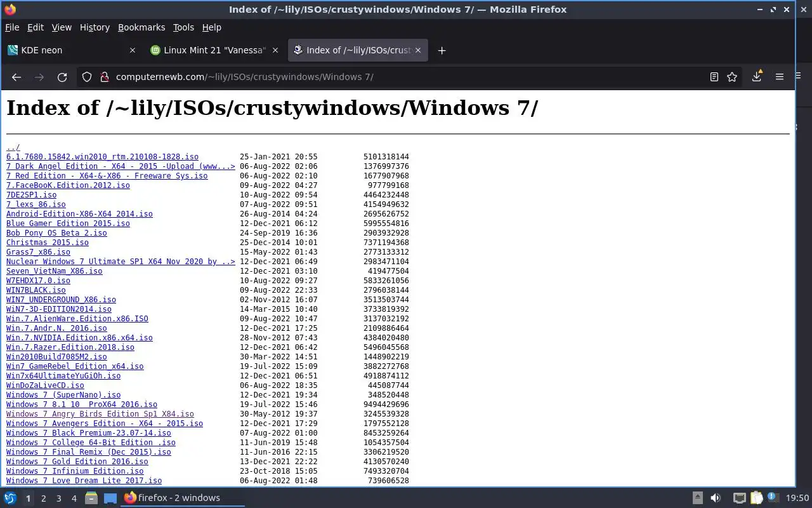Download Seven_VietNam_X86.iso
Viewport: 812px width, 508px height.
[x=54, y=271]
